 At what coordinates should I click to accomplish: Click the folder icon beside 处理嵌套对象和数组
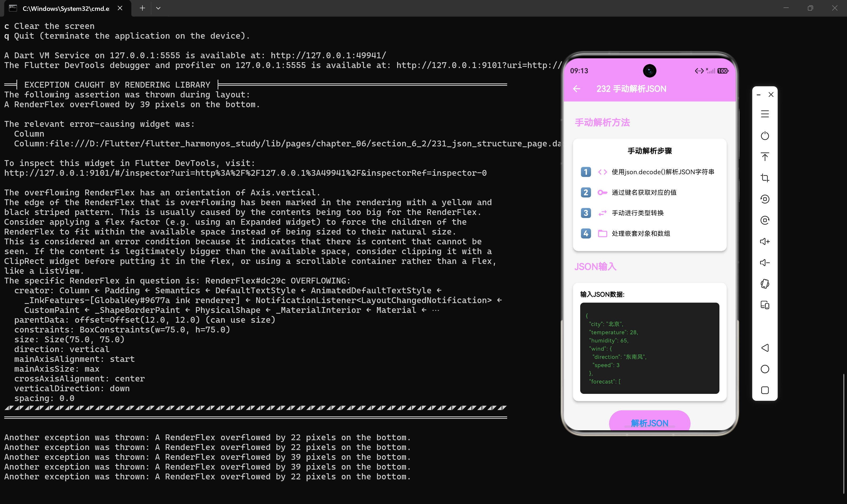tap(602, 233)
